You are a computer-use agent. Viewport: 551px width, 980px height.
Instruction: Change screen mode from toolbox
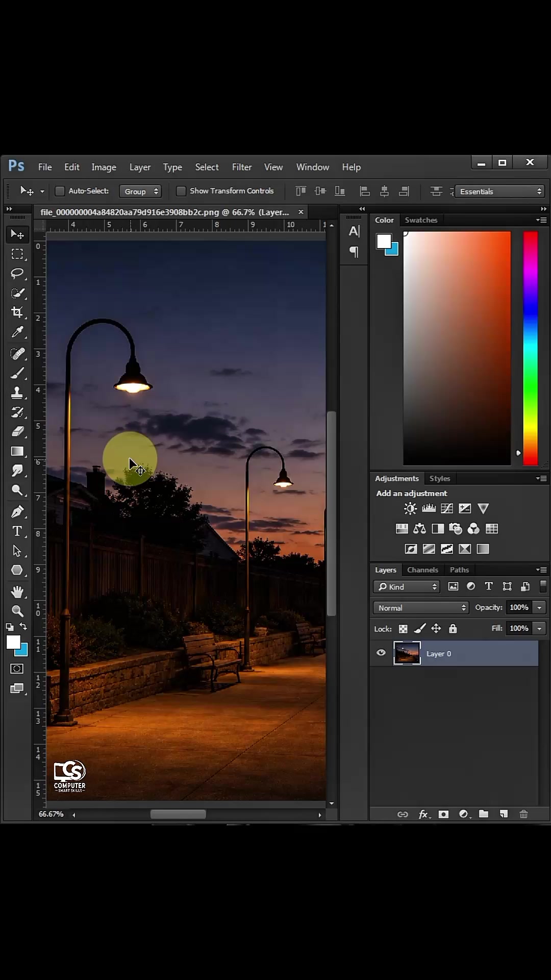point(17,689)
